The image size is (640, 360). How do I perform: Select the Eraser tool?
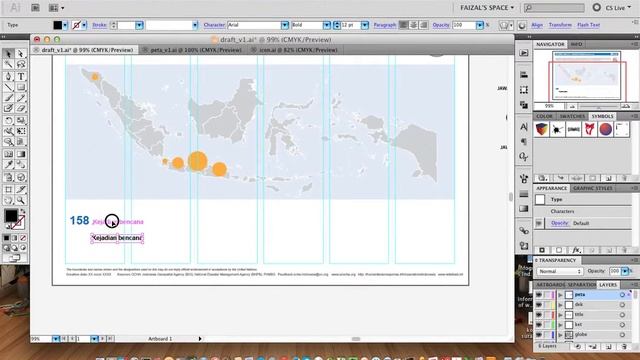21,108
